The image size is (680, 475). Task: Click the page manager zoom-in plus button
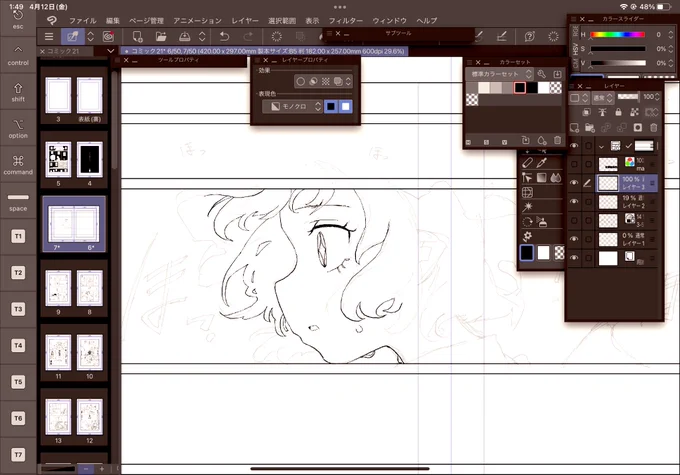tap(102, 469)
